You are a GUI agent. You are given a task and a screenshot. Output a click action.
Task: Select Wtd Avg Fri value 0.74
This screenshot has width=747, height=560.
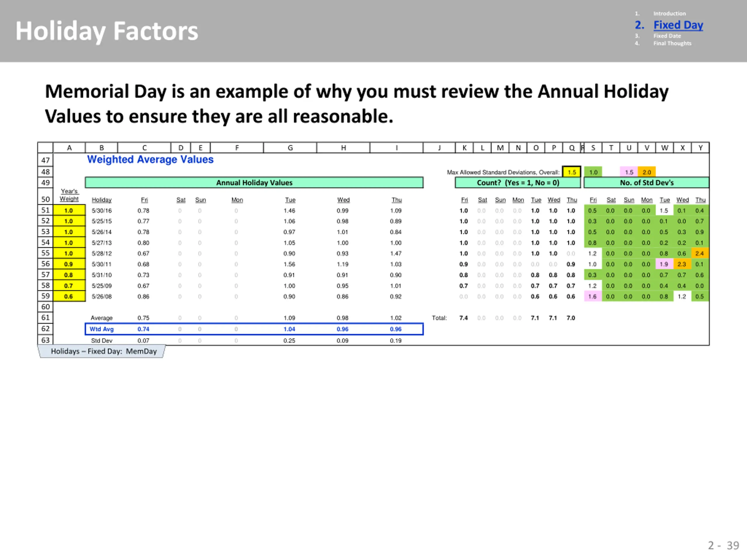coord(143,329)
